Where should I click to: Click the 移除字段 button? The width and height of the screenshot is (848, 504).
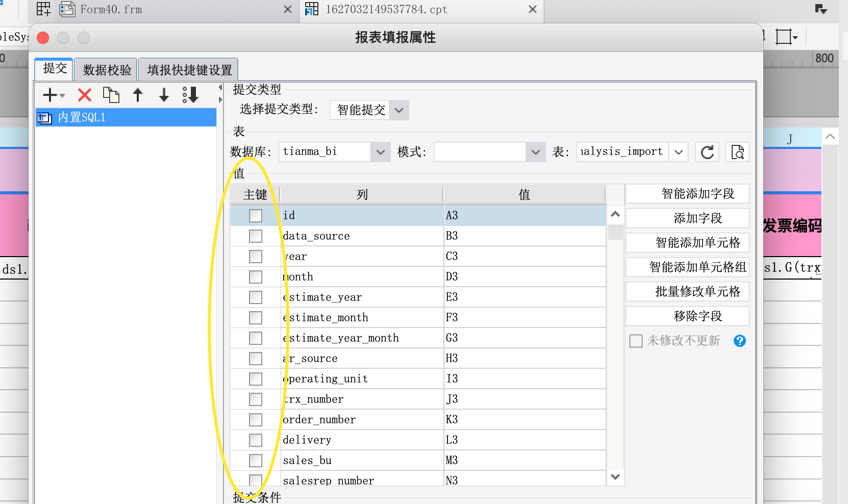(687, 316)
